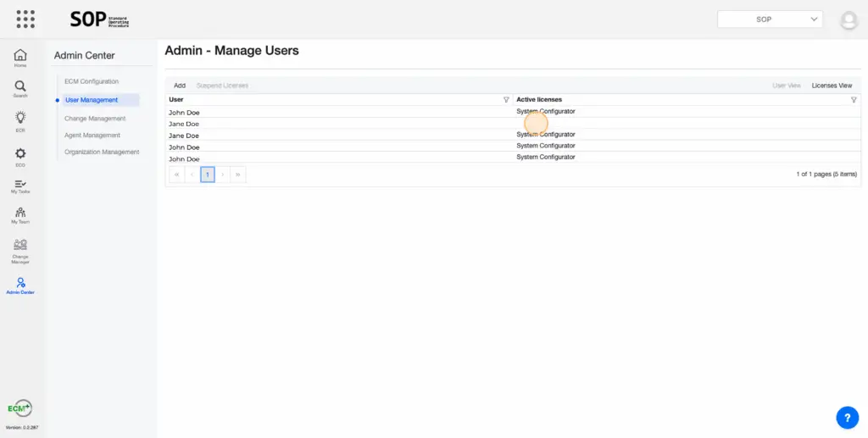Open My Tasks sidebar icon

click(20, 186)
